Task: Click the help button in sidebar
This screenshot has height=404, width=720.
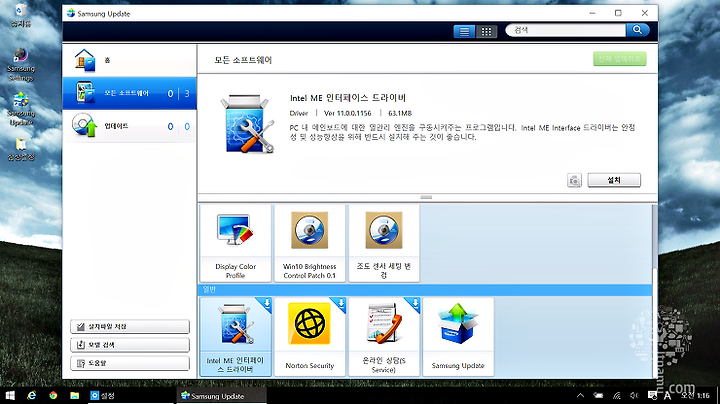Action: (130, 363)
